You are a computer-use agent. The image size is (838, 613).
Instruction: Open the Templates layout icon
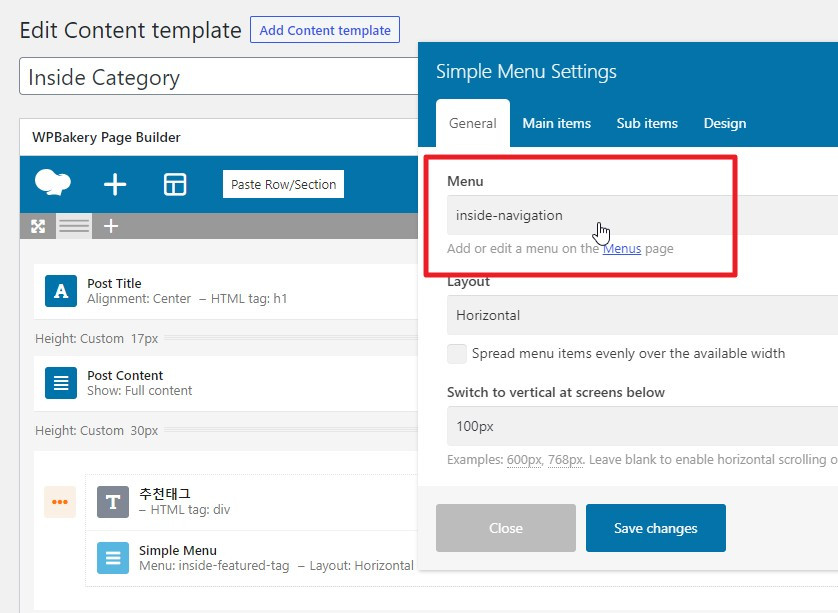[175, 184]
